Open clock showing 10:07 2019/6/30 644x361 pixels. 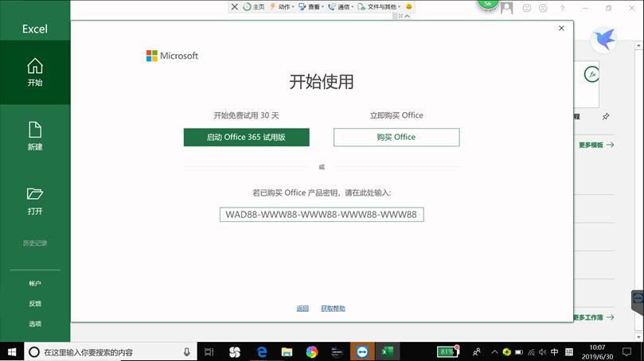point(597,352)
